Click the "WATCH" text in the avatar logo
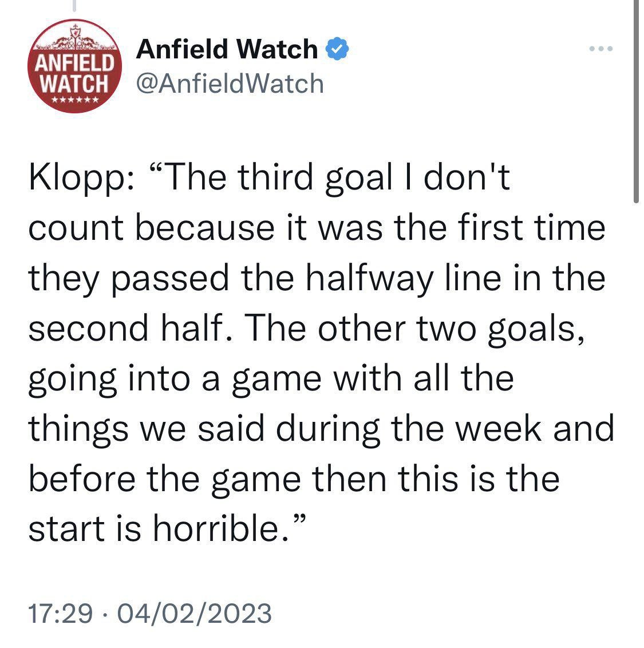The image size is (644, 648). pos(75,84)
